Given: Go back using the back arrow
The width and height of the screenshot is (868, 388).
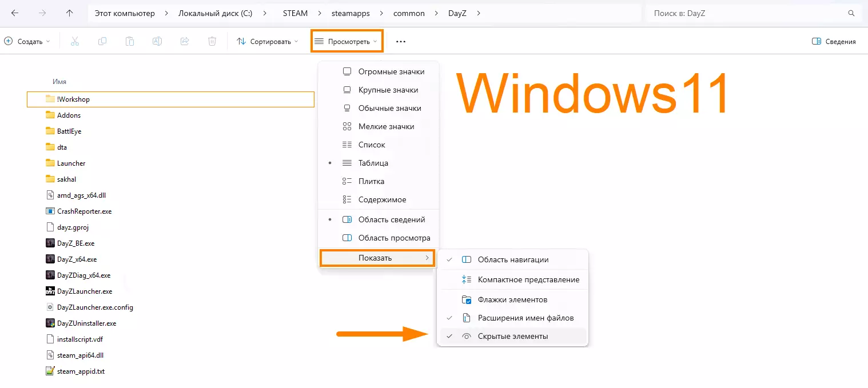Looking at the screenshot, I should [15, 13].
